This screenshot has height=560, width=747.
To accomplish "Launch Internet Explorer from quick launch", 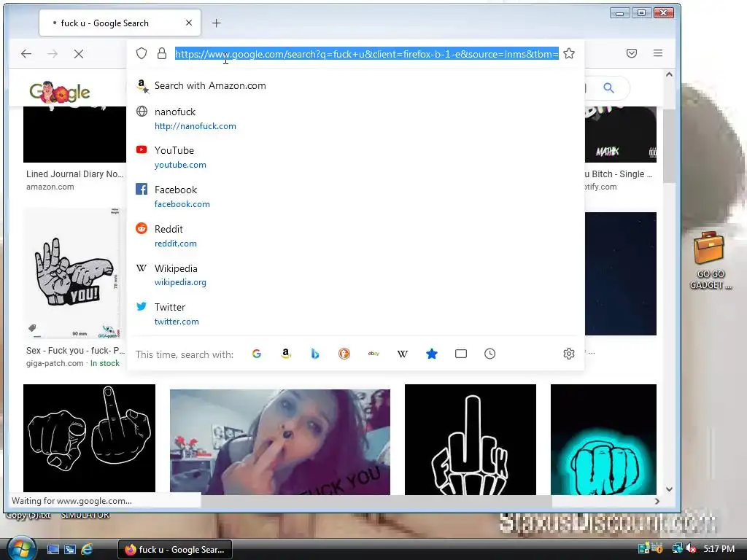I will coord(87,550).
